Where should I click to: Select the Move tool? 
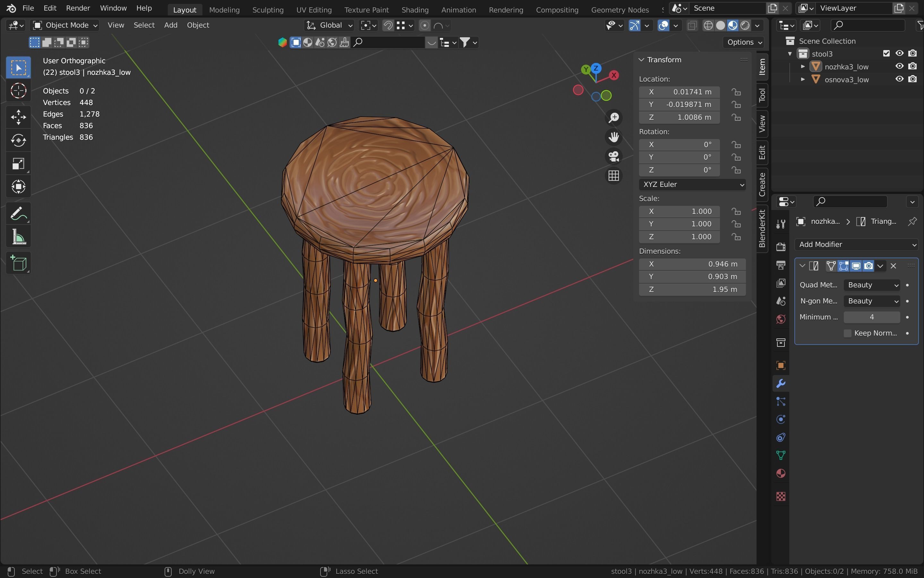(x=18, y=117)
